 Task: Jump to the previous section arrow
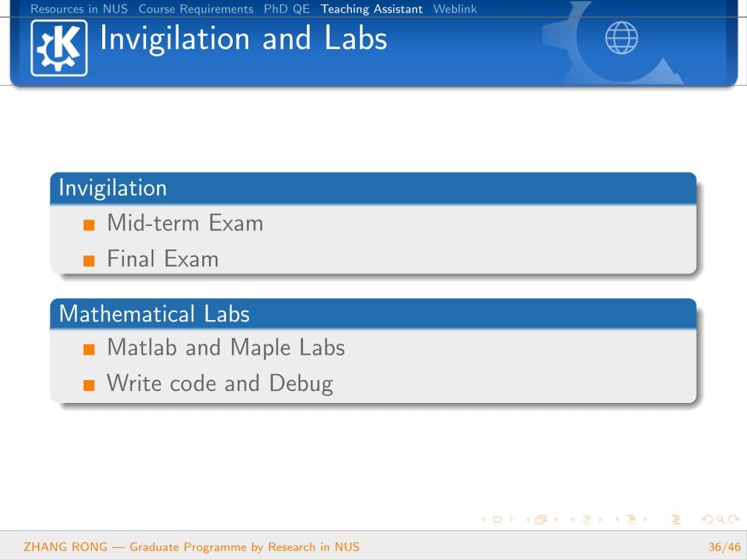(x=617, y=519)
